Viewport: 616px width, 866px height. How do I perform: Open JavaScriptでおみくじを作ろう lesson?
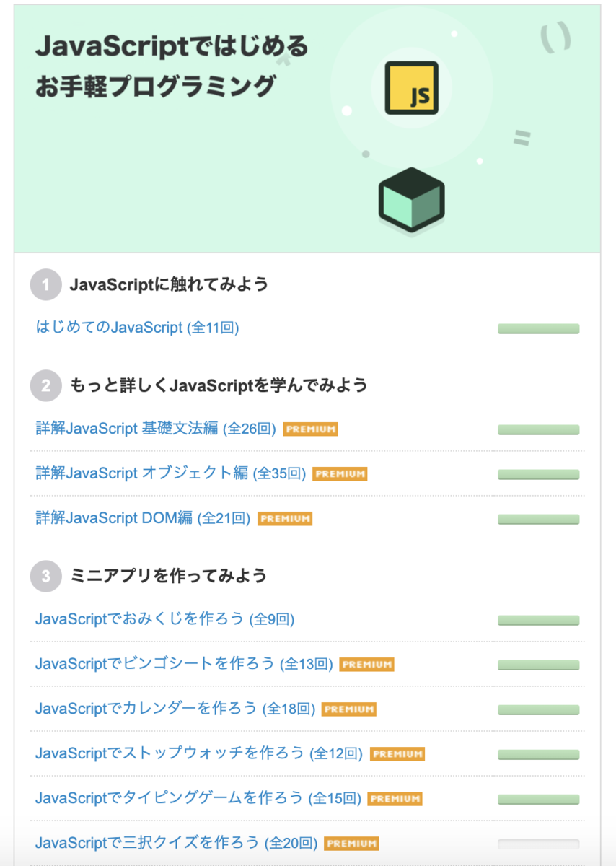coord(164,619)
